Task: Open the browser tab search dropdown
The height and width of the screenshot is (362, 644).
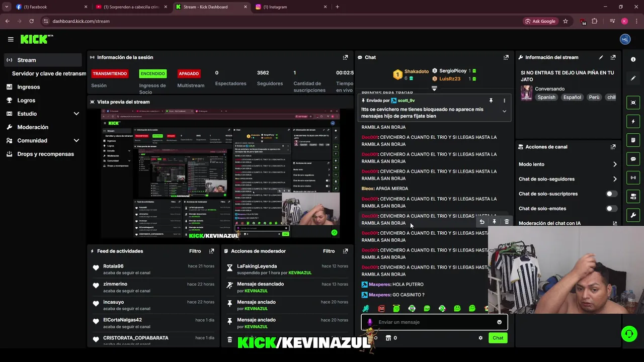Action: pos(7,7)
